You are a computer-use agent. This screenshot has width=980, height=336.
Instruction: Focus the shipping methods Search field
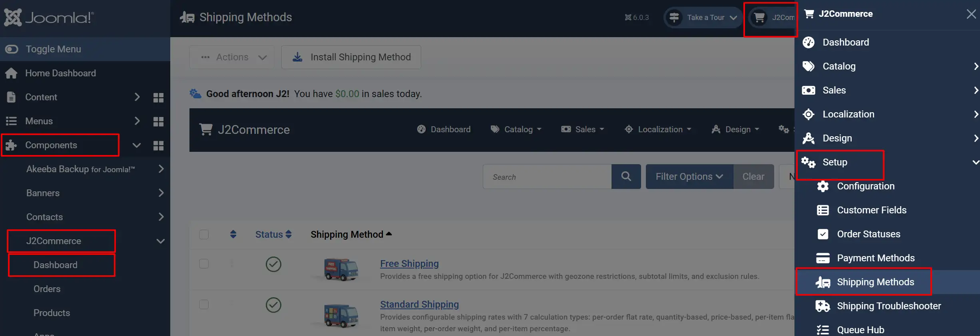[x=547, y=177]
